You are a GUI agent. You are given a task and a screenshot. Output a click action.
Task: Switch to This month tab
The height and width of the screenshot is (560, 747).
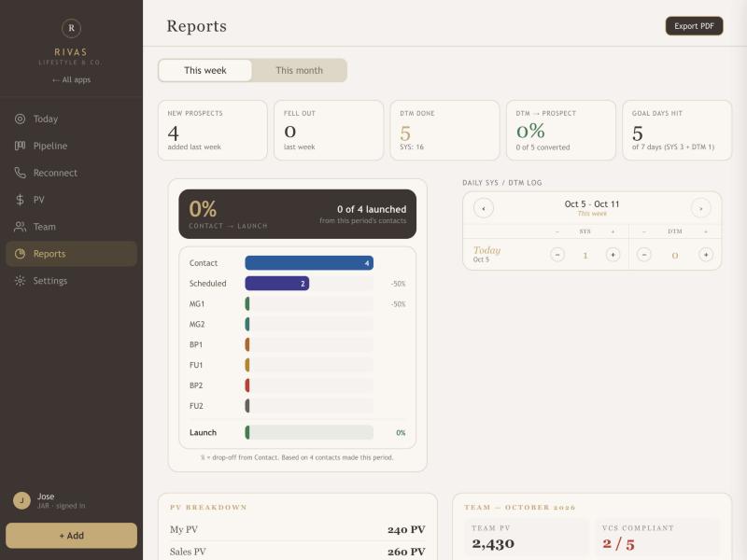[299, 71]
